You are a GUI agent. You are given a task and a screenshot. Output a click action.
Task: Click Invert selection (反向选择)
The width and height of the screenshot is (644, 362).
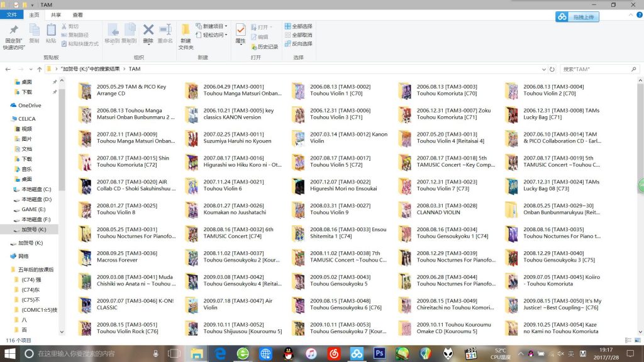click(x=299, y=43)
